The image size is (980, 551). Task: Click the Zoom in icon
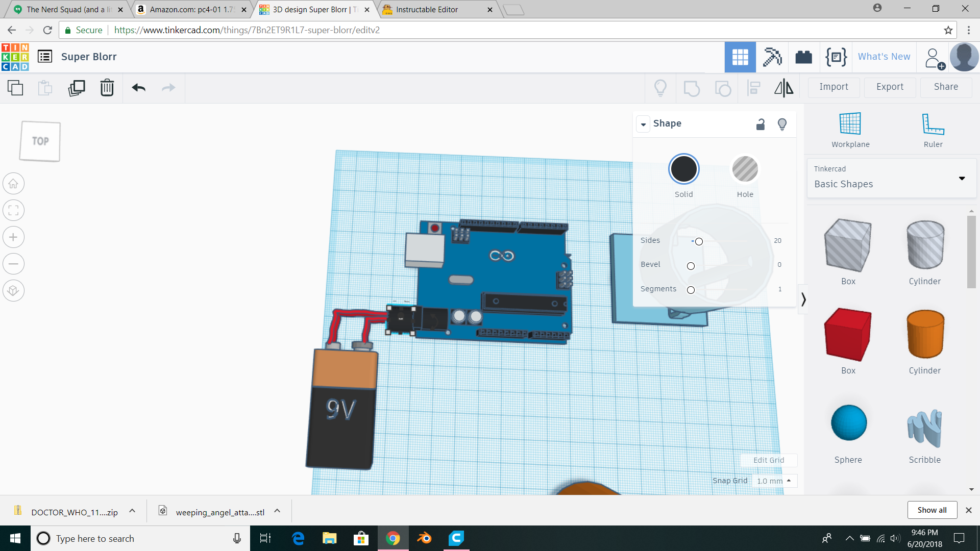click(x=14, y=237)
